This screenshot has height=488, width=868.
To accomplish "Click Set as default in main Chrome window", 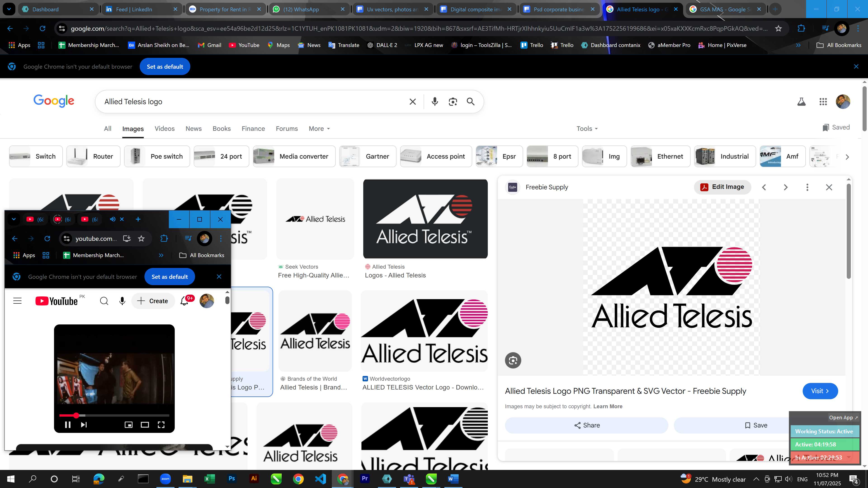I will 165,67.
